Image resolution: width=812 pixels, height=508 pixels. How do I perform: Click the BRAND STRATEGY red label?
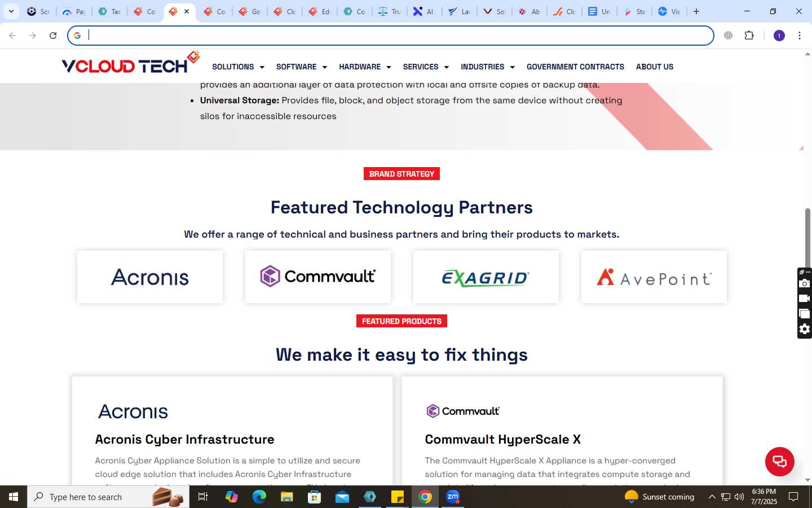coord(401,174)
